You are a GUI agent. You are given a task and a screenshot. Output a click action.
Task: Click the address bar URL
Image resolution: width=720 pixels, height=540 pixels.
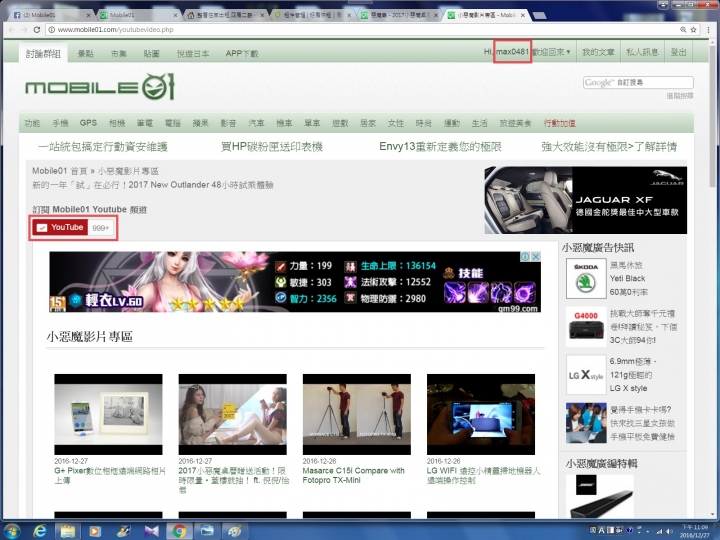click(116, 29)
